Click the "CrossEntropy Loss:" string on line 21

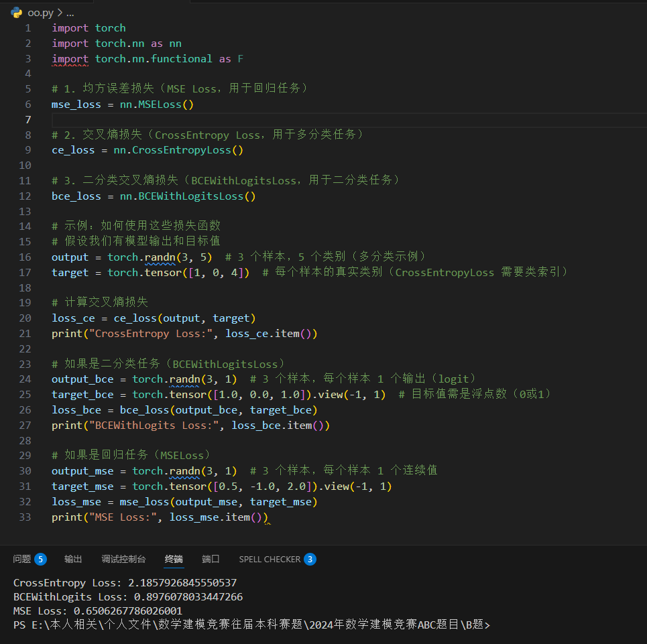(151, 334)
